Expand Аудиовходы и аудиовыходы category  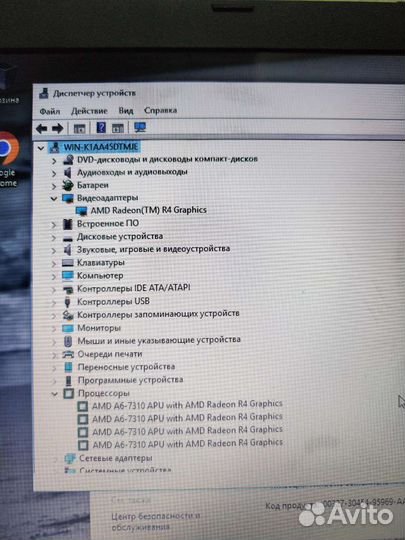pos(54,174)
